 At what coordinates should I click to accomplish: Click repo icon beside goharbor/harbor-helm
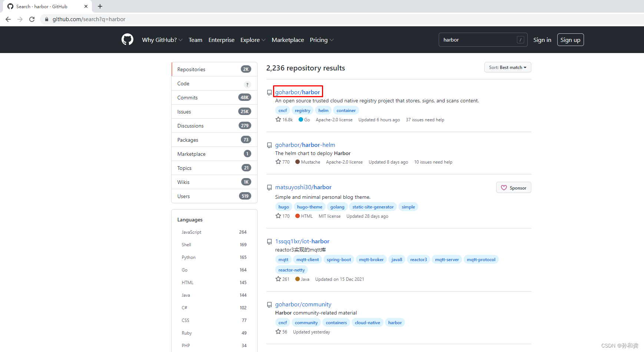point(269,145)
